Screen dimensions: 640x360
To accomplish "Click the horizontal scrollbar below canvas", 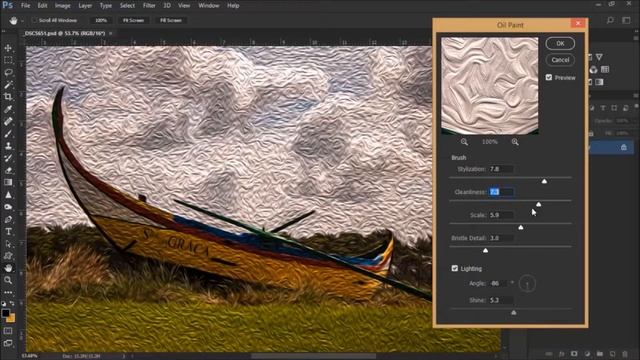I will click(313, 356).
